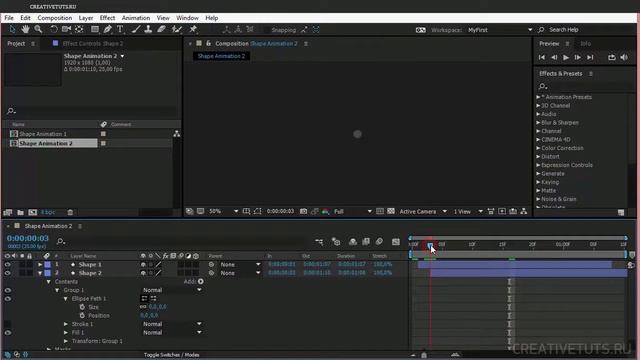Hide the Shape 1 layer

(x=7, y=264)
